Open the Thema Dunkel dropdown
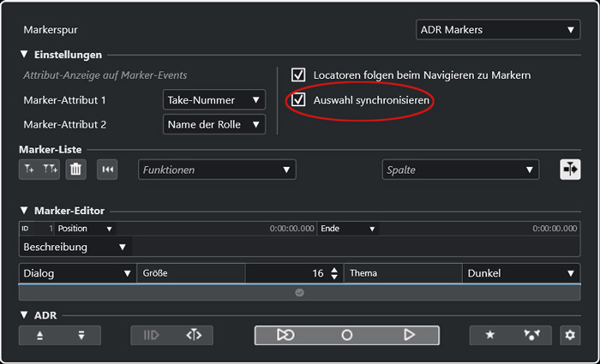The width and height of the screenshot is (600, 364). 521,273
